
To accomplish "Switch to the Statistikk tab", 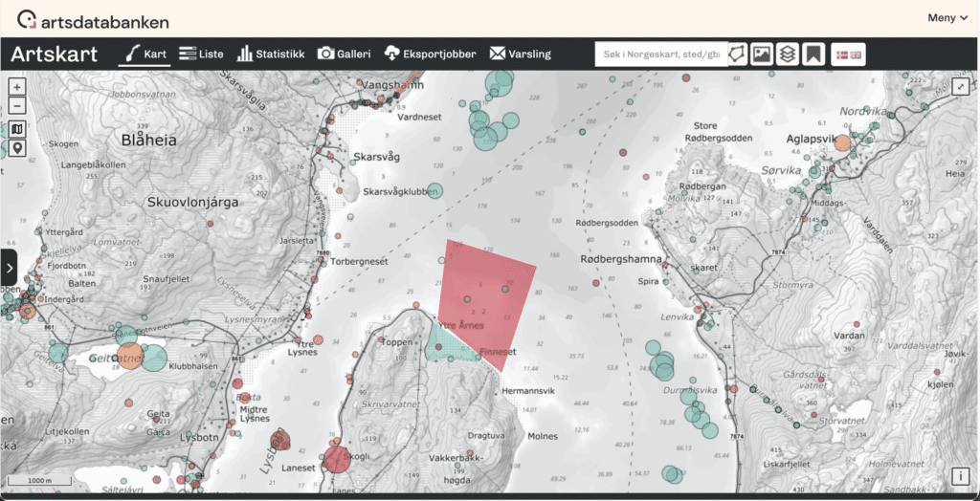I will (271, 54).
